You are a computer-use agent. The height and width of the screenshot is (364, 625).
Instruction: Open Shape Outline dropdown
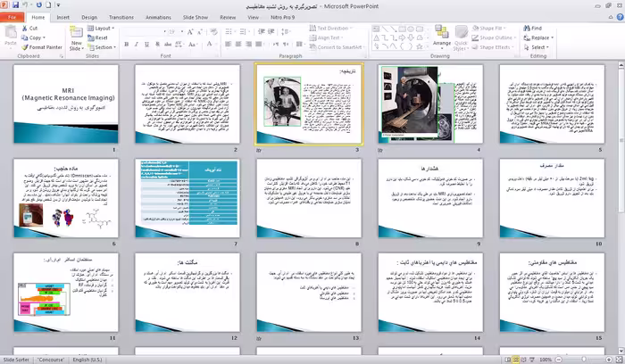coord(495,37)
